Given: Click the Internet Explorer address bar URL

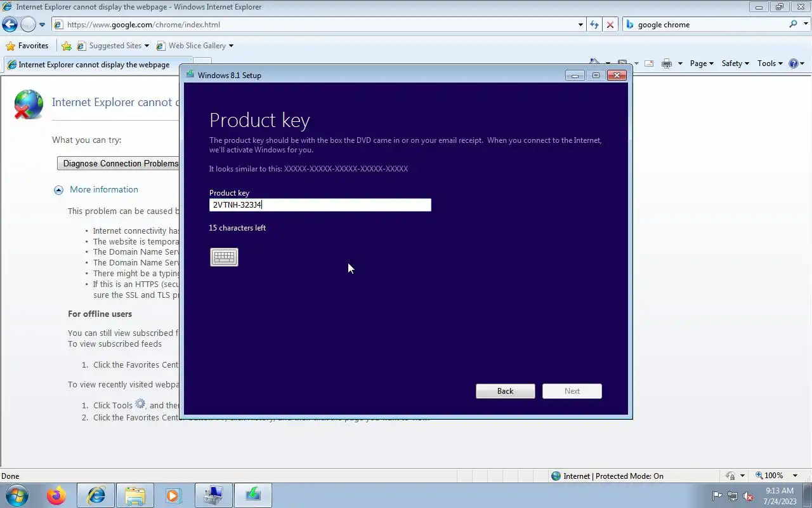Looking at the screenshot, I should click(144, 25).
